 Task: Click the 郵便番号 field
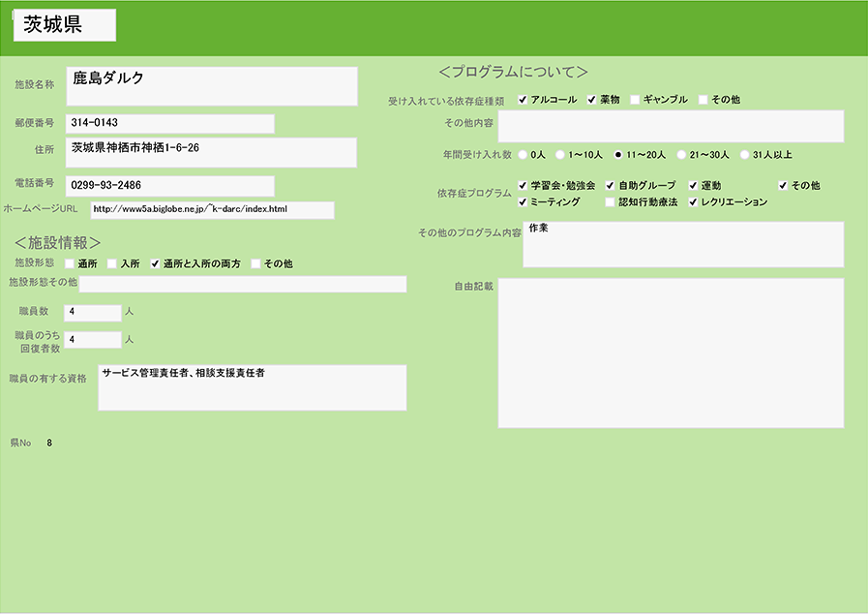(170, 123)
